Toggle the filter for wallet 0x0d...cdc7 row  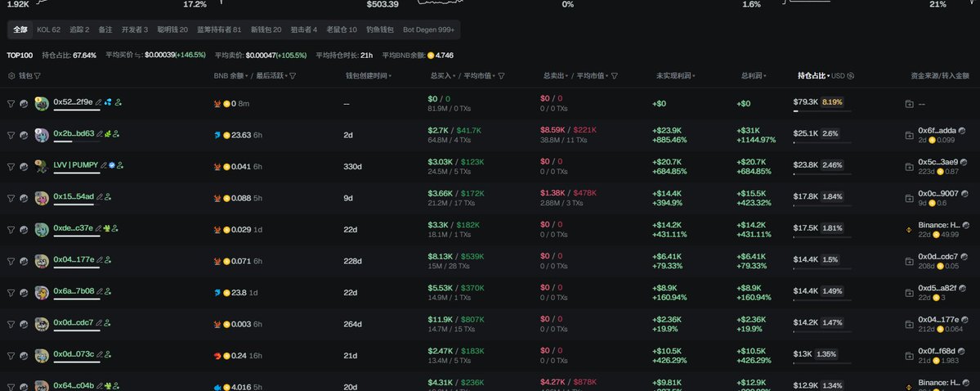[x=11, y=324]
